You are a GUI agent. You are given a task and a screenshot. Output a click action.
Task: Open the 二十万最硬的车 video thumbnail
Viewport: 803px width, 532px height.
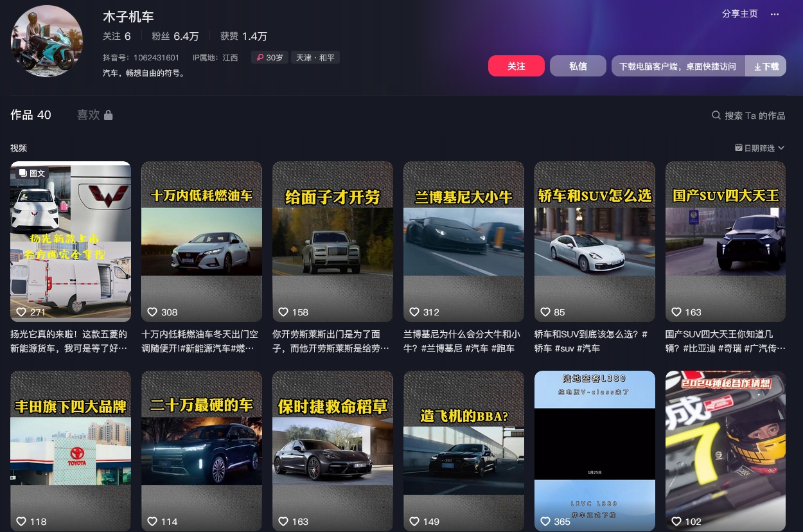[202, 451]
